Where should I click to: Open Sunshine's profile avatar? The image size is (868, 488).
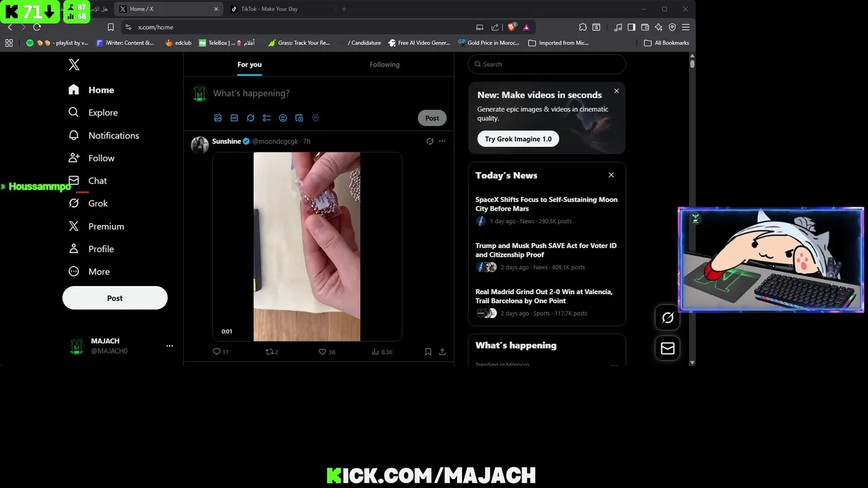(199, 145)
